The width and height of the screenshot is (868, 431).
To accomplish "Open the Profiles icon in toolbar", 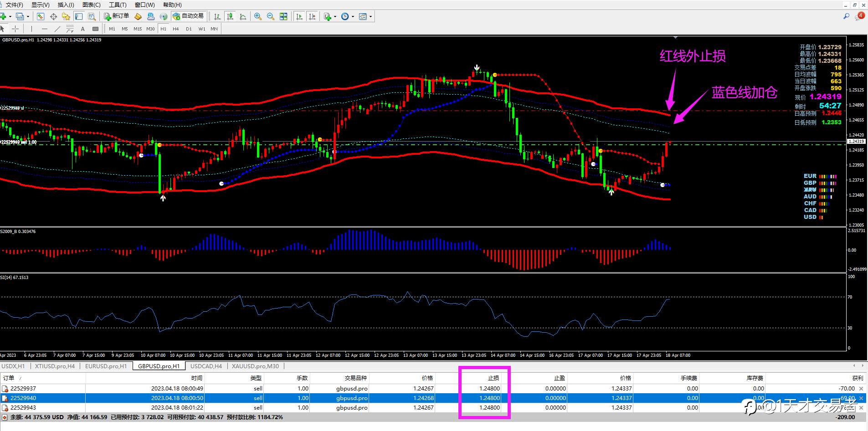I will pyautogui.click(x=20, y=16).
